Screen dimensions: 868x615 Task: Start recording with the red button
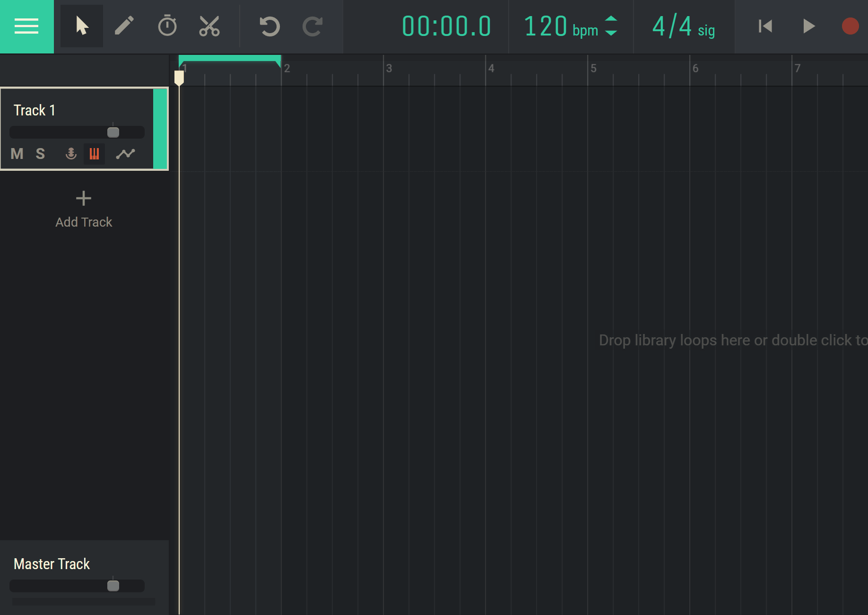[x=850, y=26]
